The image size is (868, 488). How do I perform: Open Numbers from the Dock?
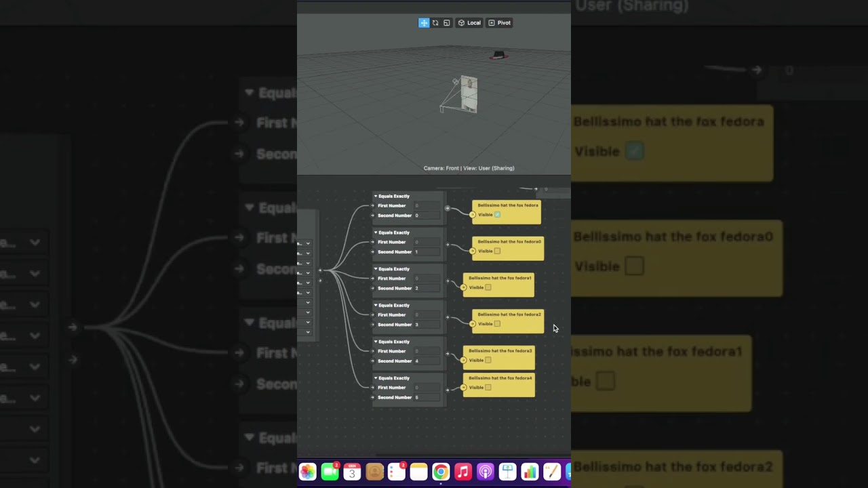click(530, 472)
